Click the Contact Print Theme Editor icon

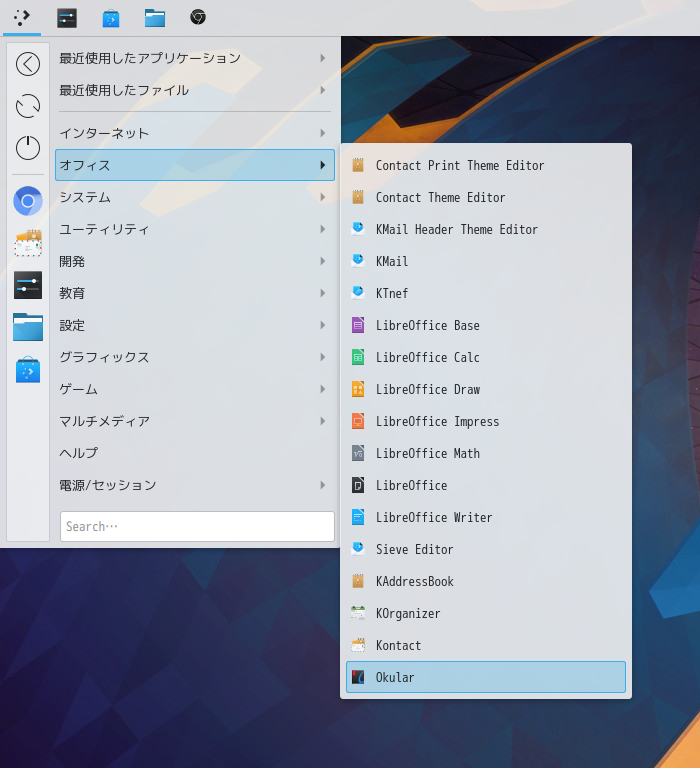click(358, 165)
